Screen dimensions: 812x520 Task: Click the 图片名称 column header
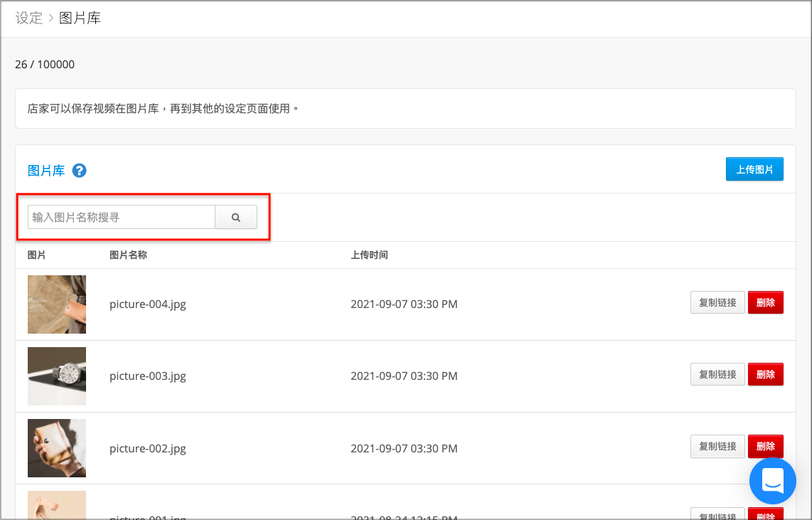[128, 255]
